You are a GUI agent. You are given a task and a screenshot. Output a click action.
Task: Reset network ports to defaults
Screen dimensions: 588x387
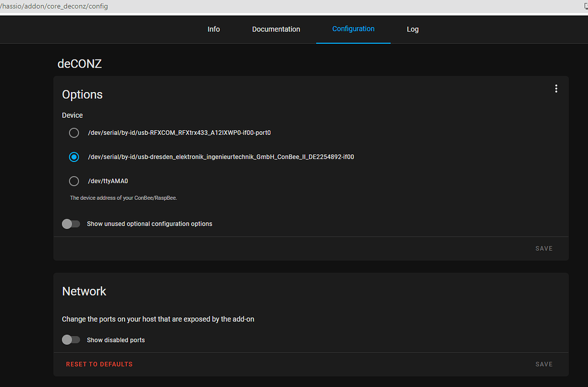(x=99, y=364)
